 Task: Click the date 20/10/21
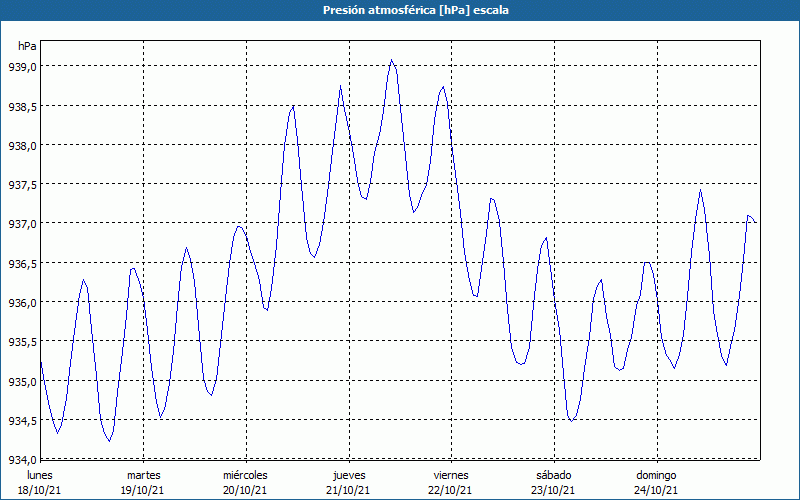[245, 490]
